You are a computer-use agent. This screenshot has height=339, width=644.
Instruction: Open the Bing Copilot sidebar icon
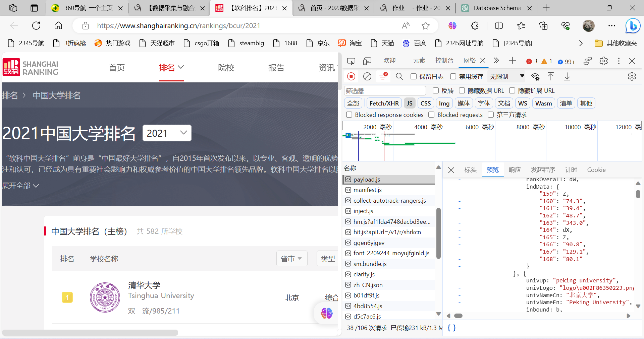[633, 26]
